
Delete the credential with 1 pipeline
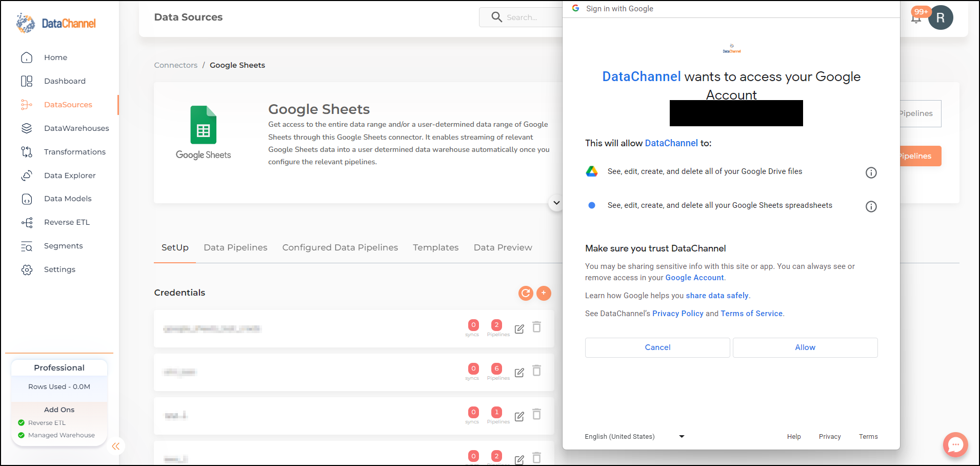537,414
